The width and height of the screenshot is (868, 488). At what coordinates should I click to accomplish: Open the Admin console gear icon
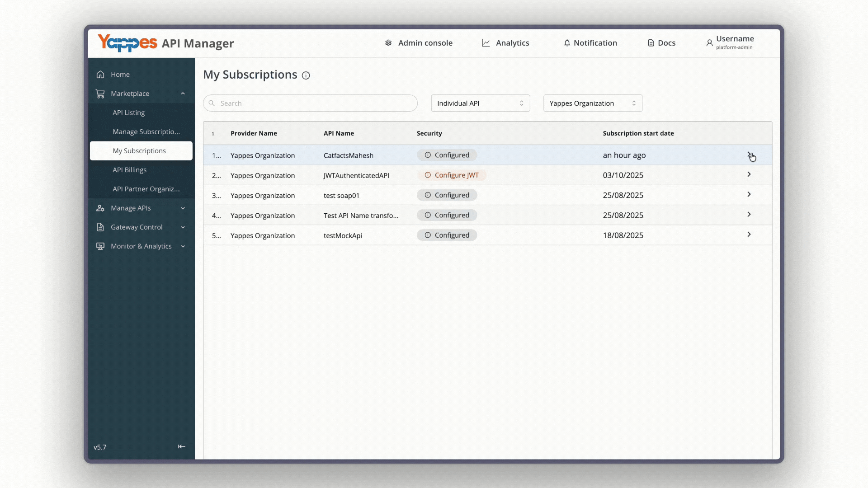(388, 43)
